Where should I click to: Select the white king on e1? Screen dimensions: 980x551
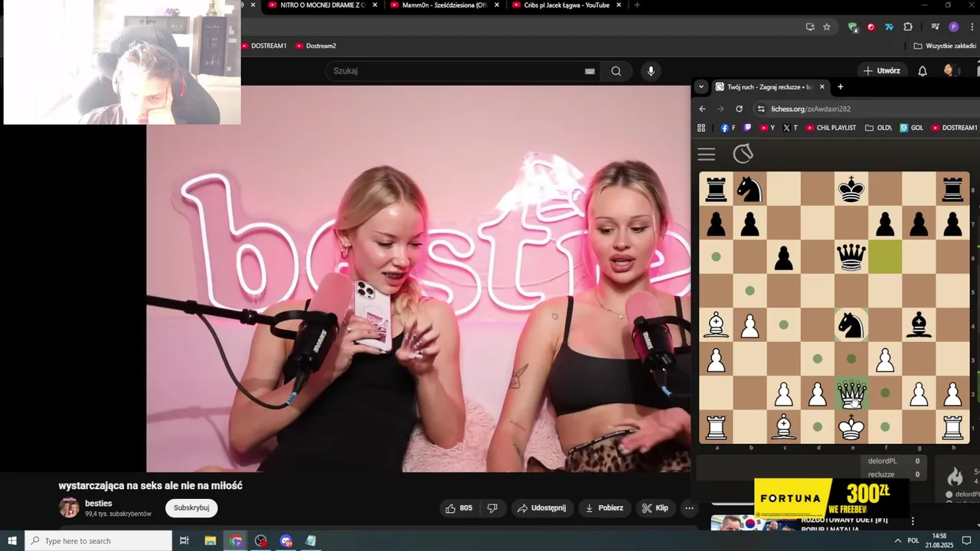851,426
